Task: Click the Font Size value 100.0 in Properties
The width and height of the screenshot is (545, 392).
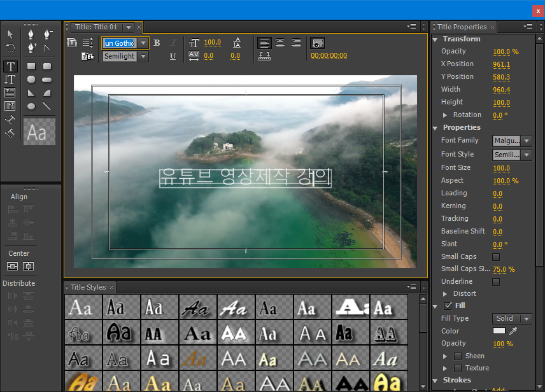Action: (x=501, y=168)
